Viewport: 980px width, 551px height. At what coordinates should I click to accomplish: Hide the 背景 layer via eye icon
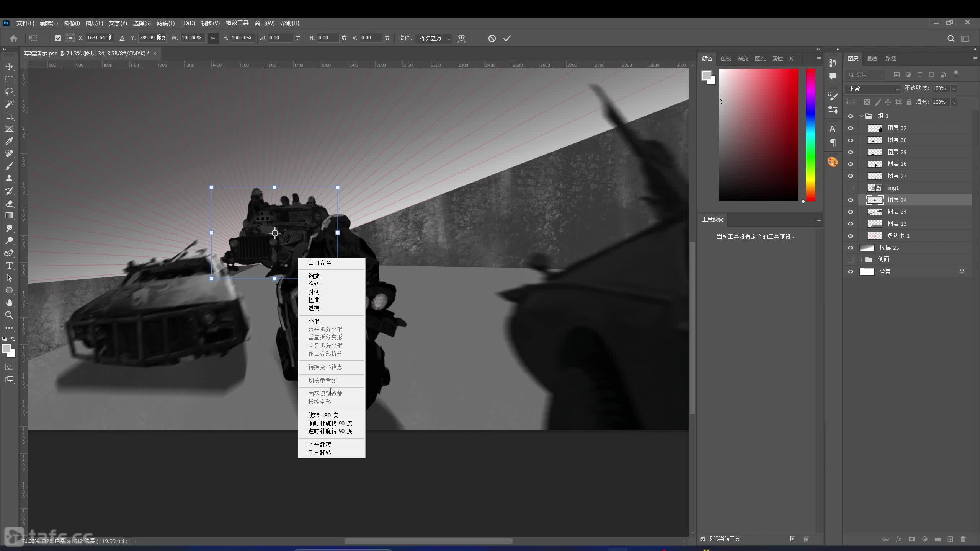tap(851, 272)
